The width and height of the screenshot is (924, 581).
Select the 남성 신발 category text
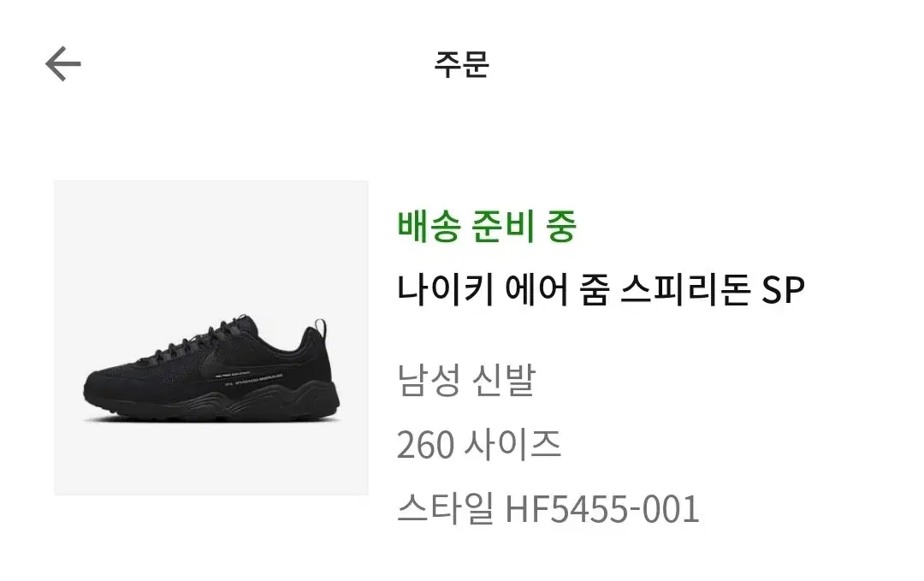click(x=466, y=379)
